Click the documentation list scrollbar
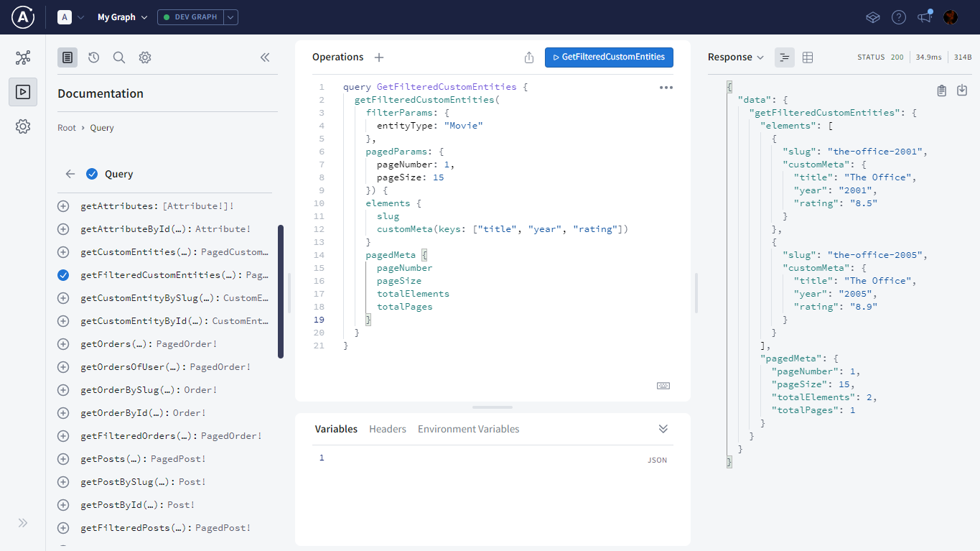The image size is (980, 551). coord(281,292)
